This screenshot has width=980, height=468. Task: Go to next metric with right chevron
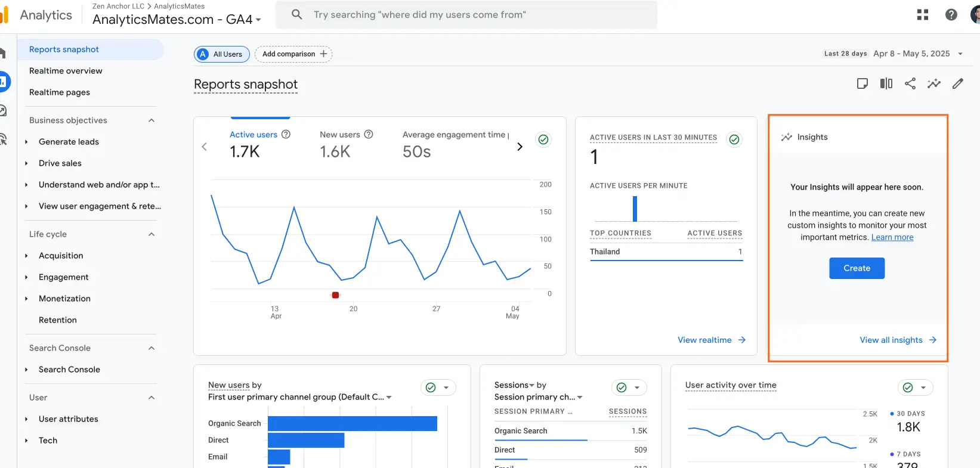(x=520, y=147)
